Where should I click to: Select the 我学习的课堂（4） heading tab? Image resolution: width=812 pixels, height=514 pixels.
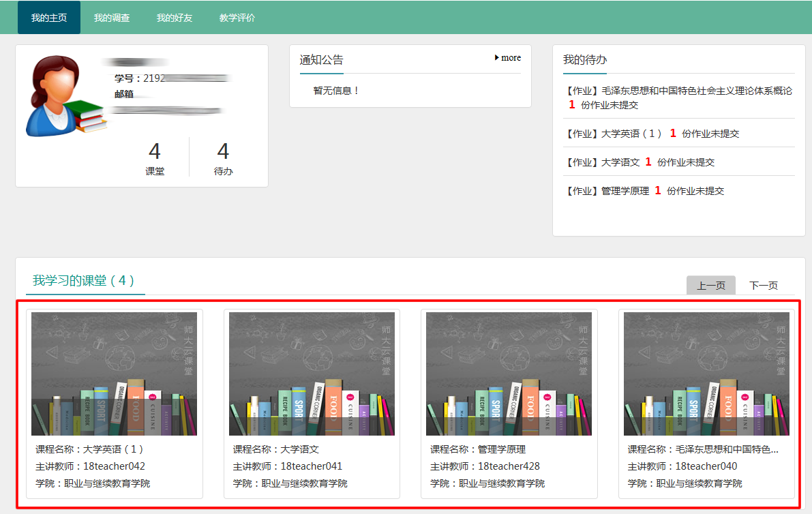point(84,280)
